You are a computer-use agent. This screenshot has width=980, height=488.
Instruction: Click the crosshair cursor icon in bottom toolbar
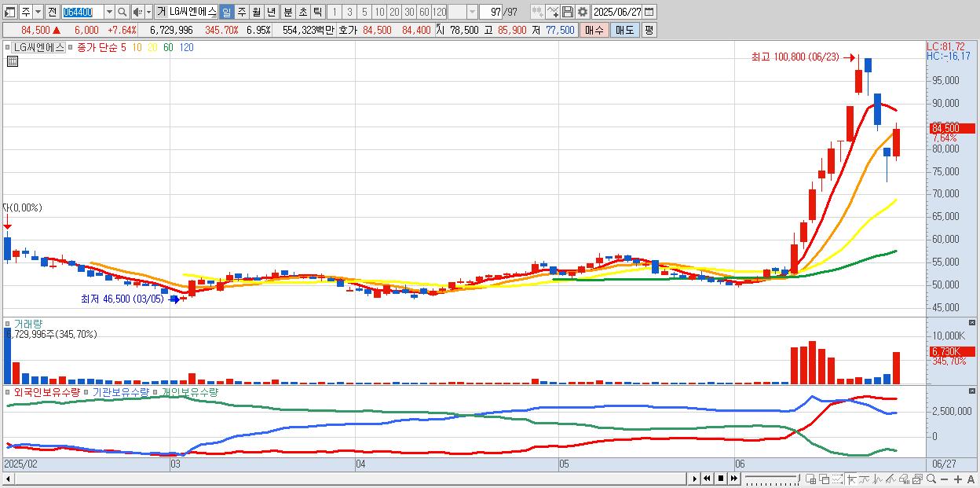point(851,479)
